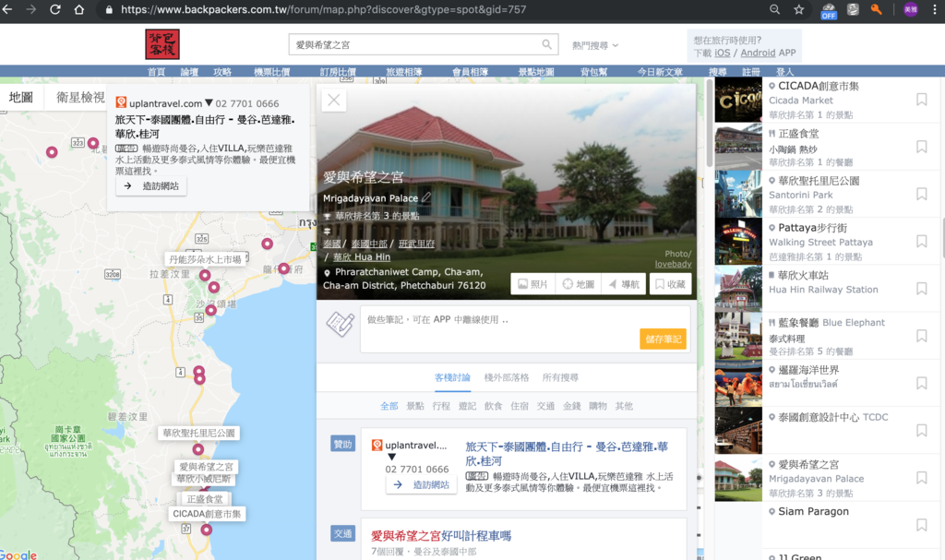Open the 暹羅海洋世界 thumbnail image
Screen dimensions: 945x560
click(738, 384)
